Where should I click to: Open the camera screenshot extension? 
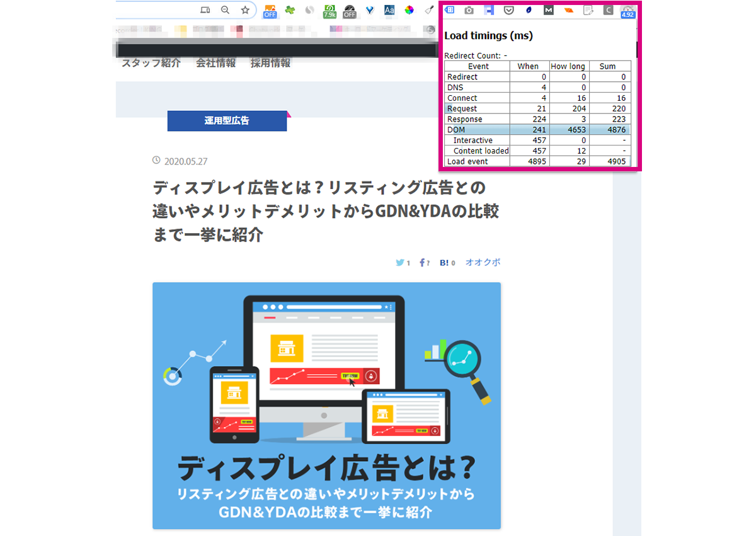(469, 10)
